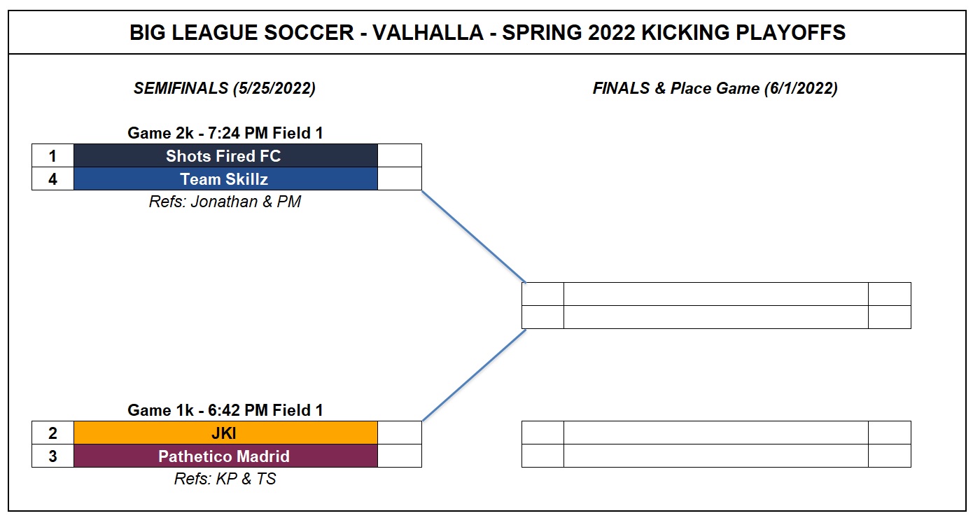Click the orange JKI team cell
The height and width of the screenshot is (525, 980).
(225, 433)
